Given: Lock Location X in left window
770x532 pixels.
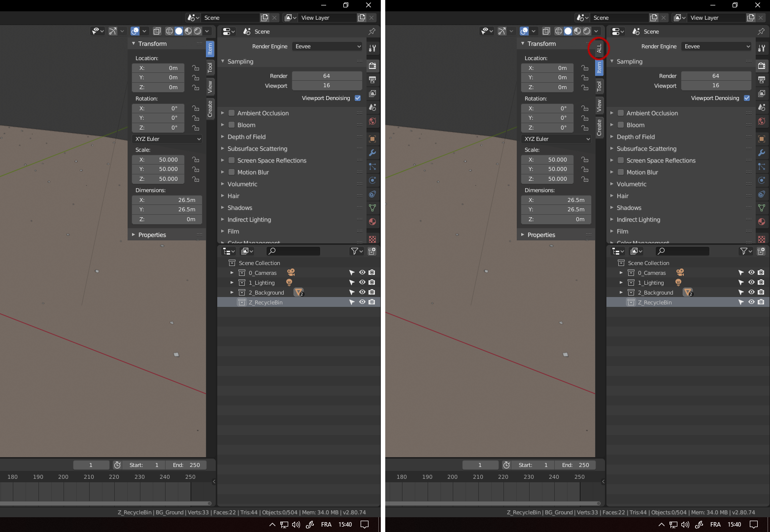Looking at the screenshot, I should click(196, 68).
